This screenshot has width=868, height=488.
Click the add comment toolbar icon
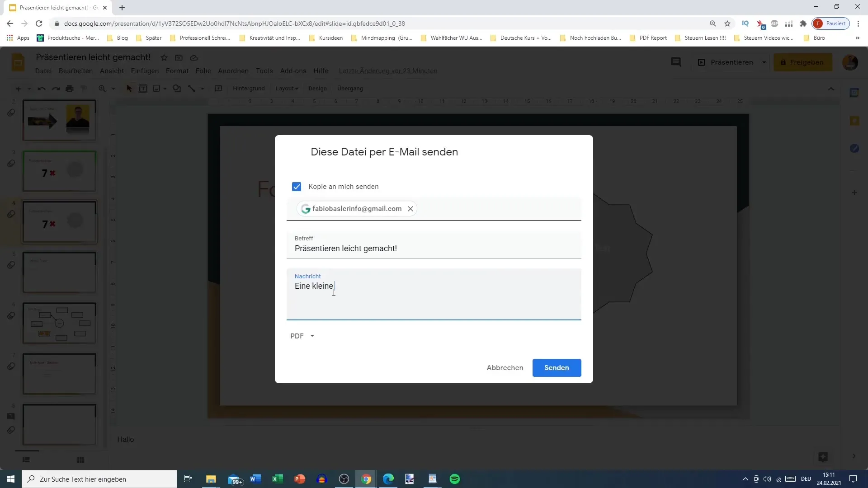218,89
